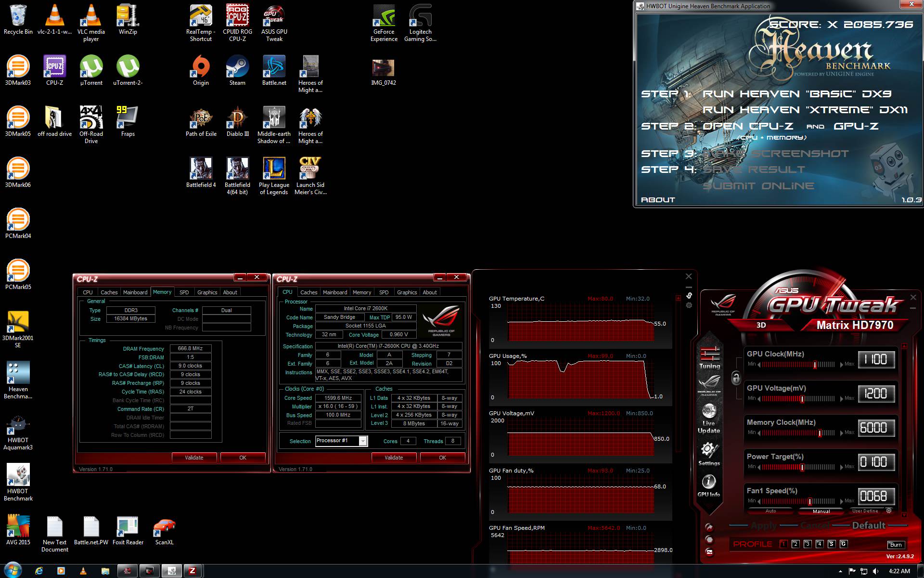Image resolution: width=924 pixels, height=578 pixels.
Task: Open Caches tab in right CPU-Z window
Action: tap(308, 292)
